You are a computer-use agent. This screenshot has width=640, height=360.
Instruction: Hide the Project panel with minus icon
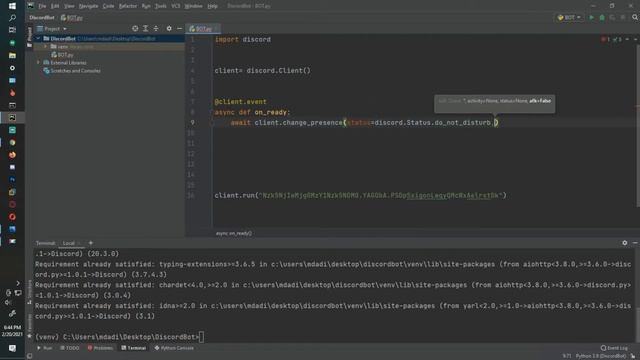[180, 29]
